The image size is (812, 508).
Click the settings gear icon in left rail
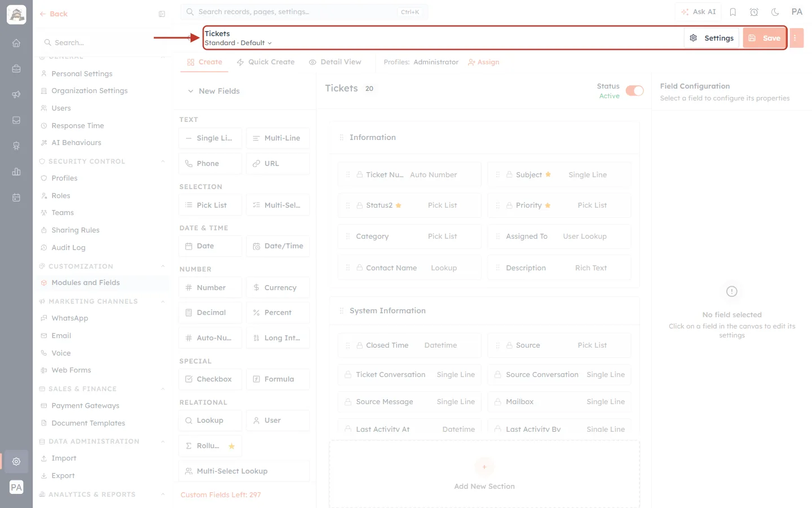pos(16,461)
